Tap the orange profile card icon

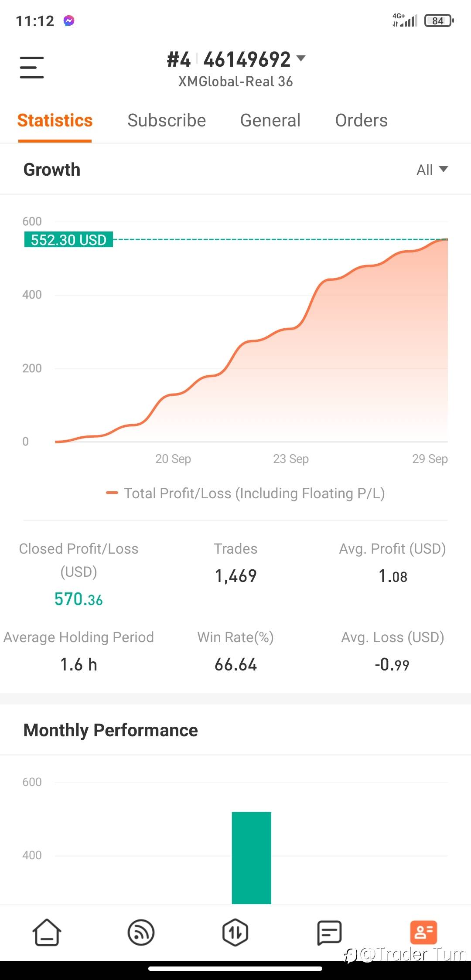(423, 932)
